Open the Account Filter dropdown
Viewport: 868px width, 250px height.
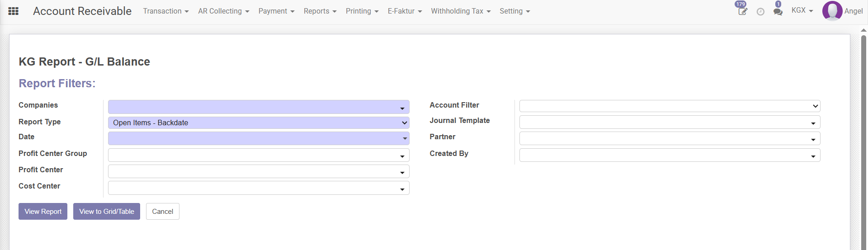(669, 106)
